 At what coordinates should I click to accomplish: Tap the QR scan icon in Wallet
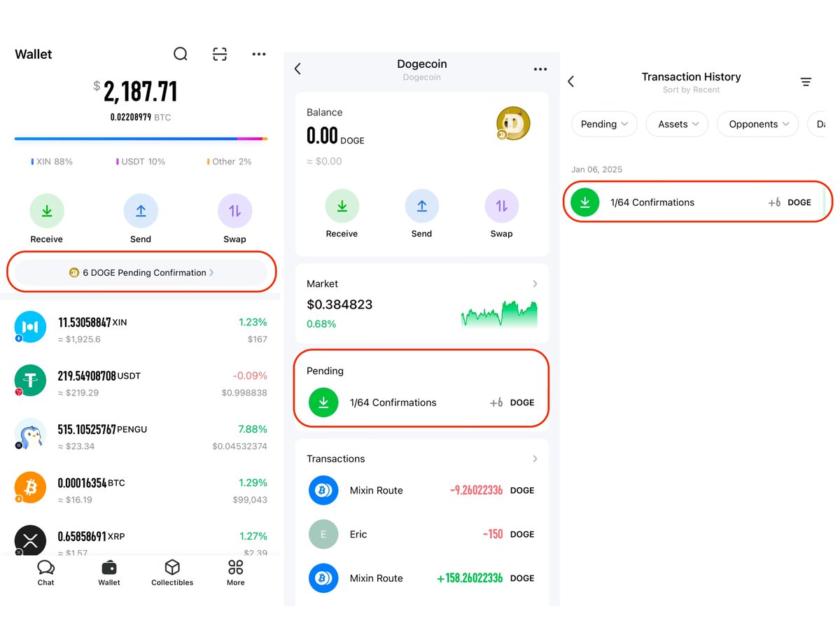(220, 54)
